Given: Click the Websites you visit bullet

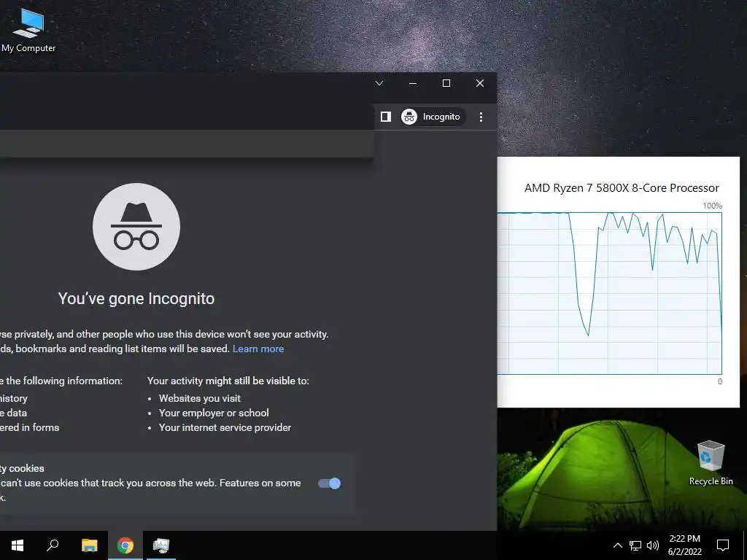Looking at the screenshot, I should 200,399.
